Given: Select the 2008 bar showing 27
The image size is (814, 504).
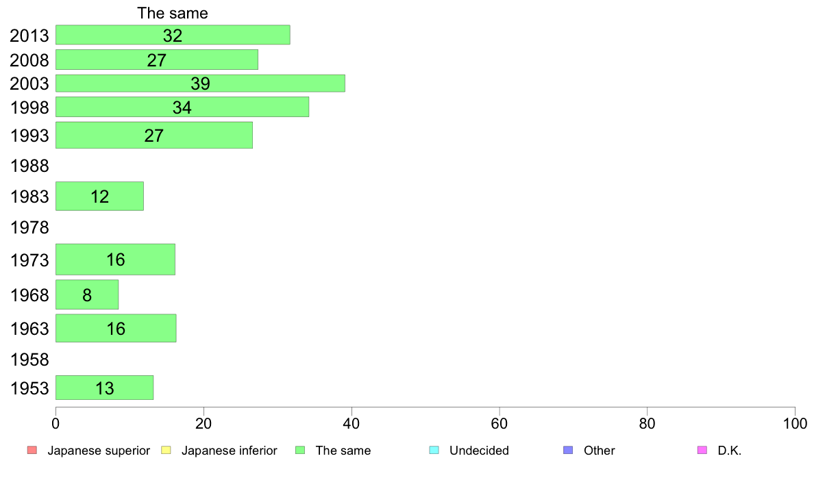Looking at the screenshot, I should click(157, 60).
